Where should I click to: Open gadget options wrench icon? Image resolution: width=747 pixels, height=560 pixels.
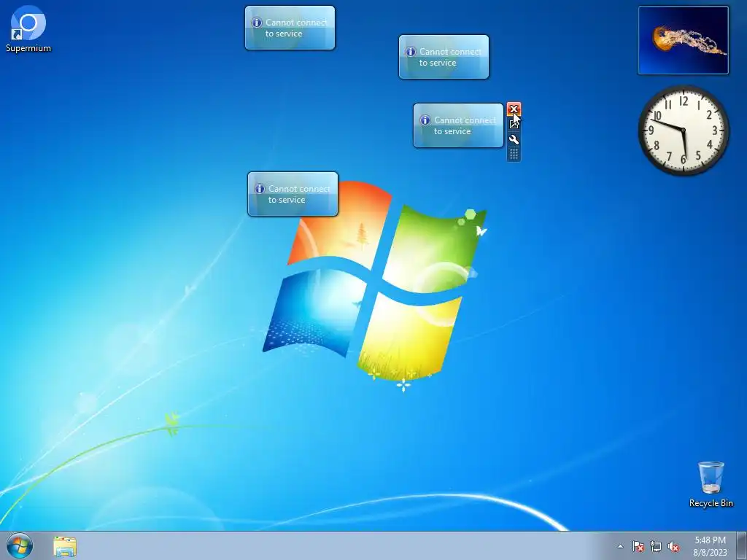(x=514, y=139)
